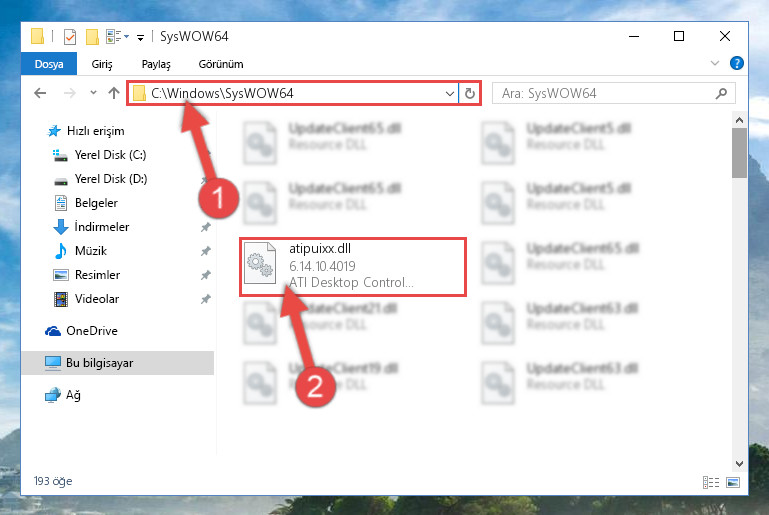Click the 193 öğe item count
The width and height of the screenshot is (769, 515).
pos(53,481)
